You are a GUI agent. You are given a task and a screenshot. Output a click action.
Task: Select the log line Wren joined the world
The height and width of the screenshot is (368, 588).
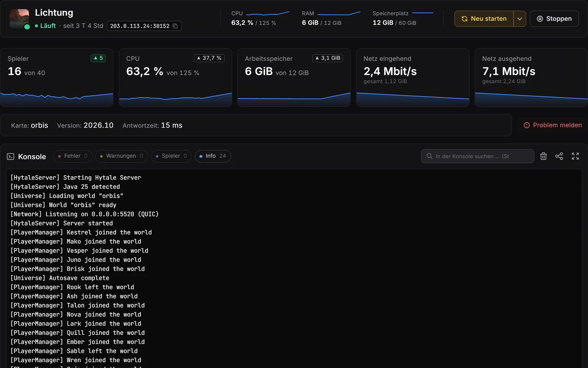(x=76, y=360)
